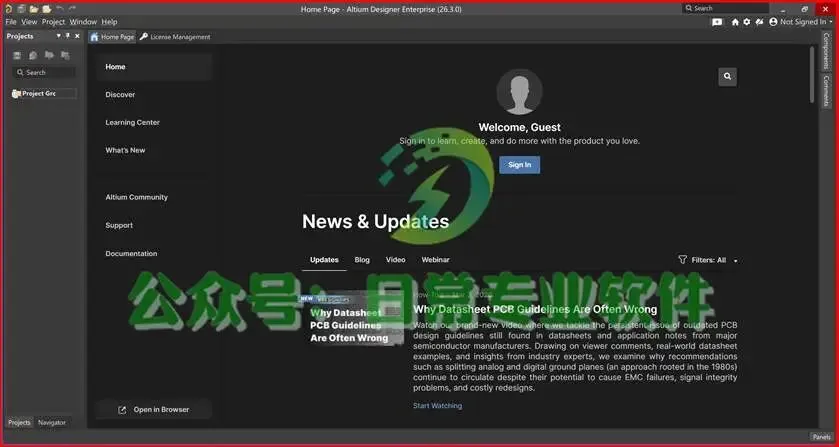Screen dimensions: 839x447
Task: Open Learning Center in the sidebar
Action: coord(132,123)
